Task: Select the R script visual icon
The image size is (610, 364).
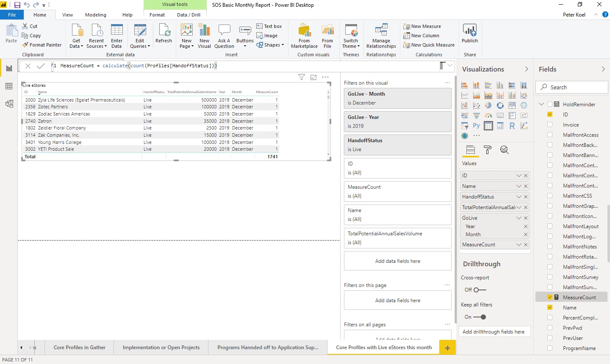Action: 512,126
